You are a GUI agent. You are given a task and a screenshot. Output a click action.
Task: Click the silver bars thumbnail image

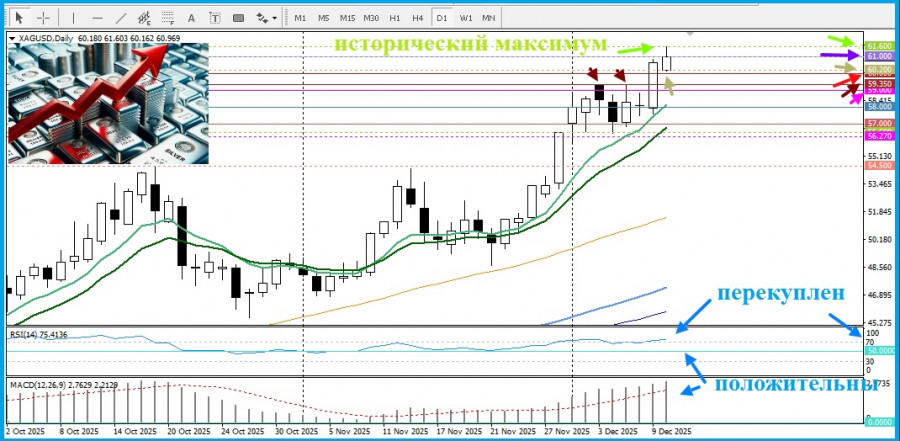pyautogui.click(x=108, y=103)
